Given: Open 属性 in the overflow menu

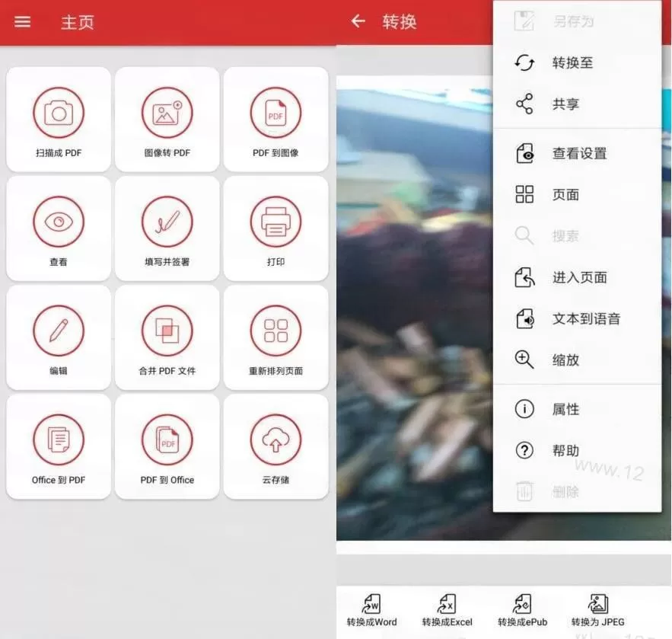Looking at the screenshot, I should (578, 409).
